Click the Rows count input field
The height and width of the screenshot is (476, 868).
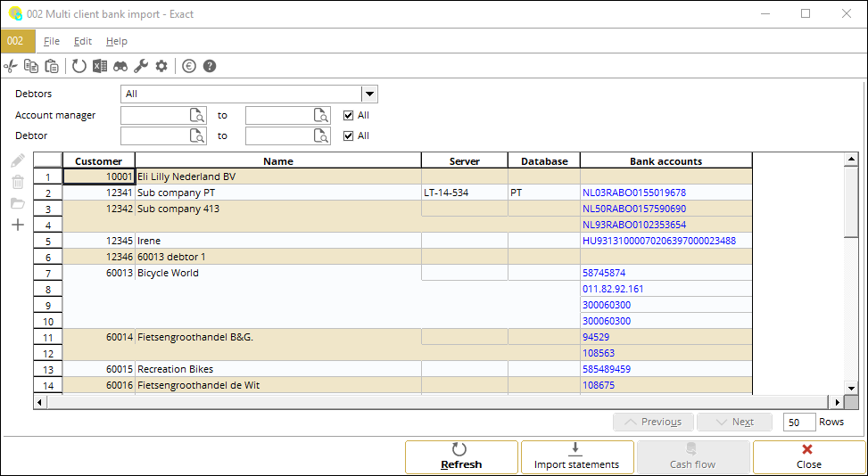[799, 422]
